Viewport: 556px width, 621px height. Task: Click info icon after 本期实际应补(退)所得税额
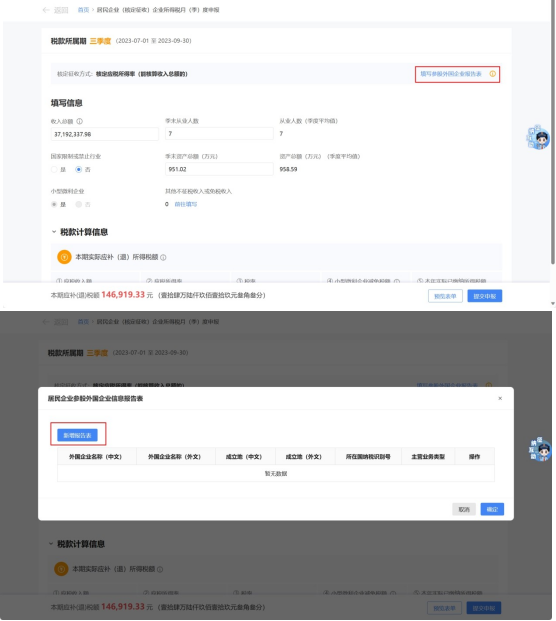coord(163,257)
